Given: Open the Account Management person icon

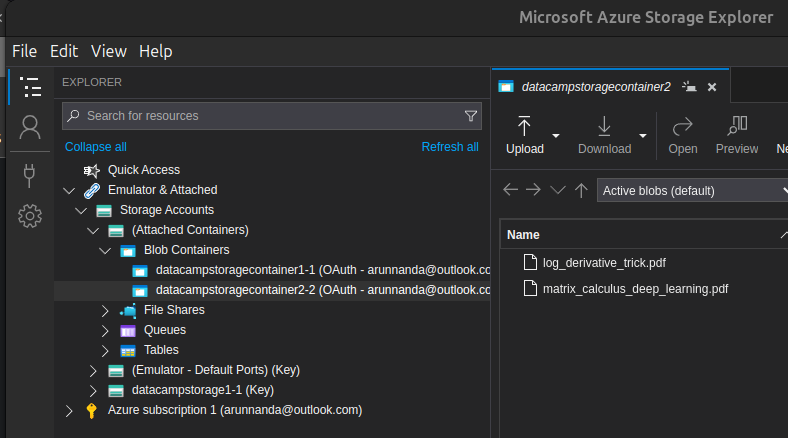Looking at the screenshot, I should click(x=30, y=127).
